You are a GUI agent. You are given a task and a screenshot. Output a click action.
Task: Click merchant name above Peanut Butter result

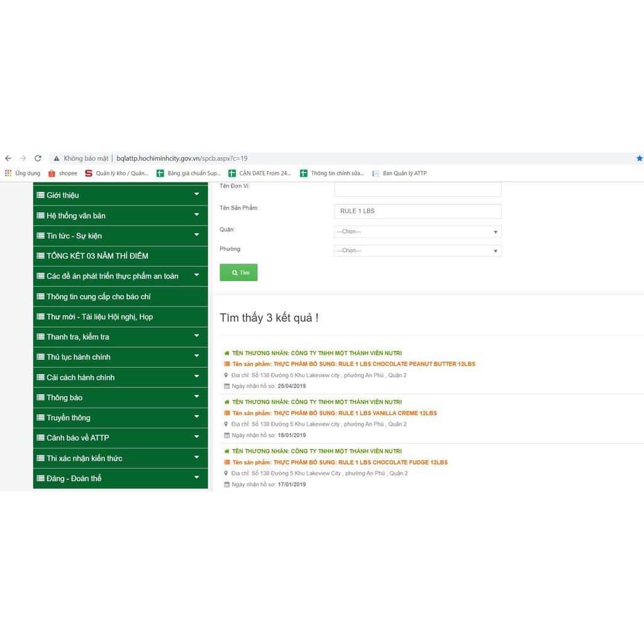pyautogui.click(x=317, y=353)
